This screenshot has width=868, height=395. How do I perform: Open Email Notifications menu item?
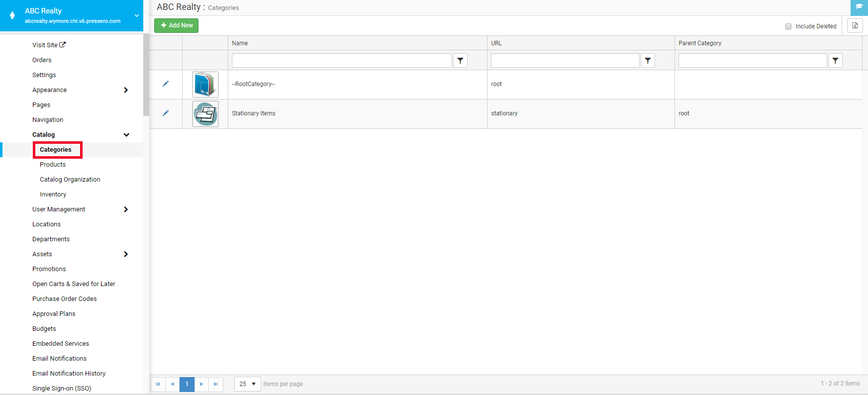click(60, 359)
